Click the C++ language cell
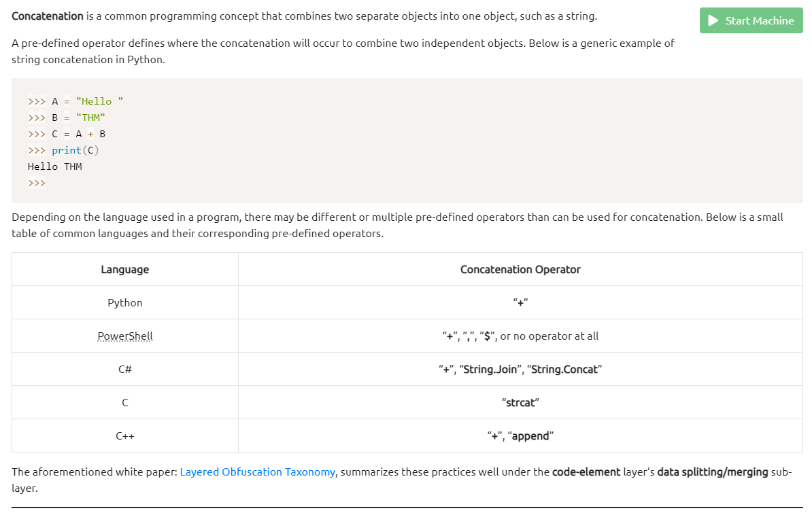The image size is (812, 515). pos(125,436)
